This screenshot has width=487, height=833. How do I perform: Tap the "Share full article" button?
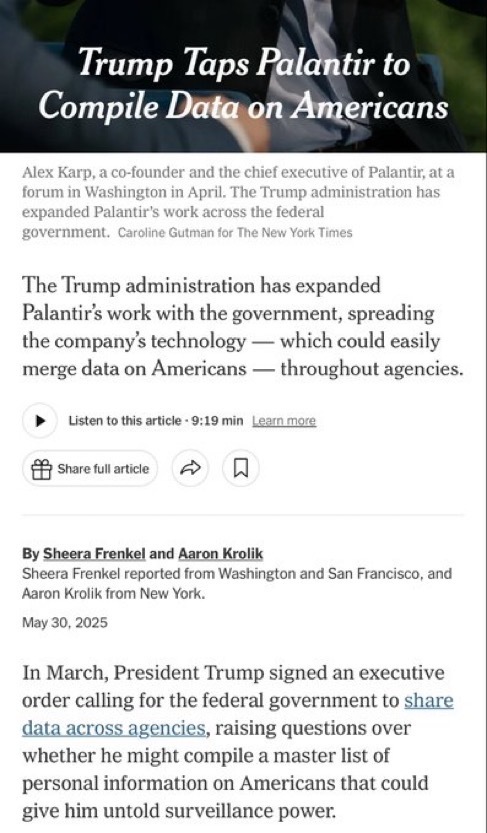90,469
